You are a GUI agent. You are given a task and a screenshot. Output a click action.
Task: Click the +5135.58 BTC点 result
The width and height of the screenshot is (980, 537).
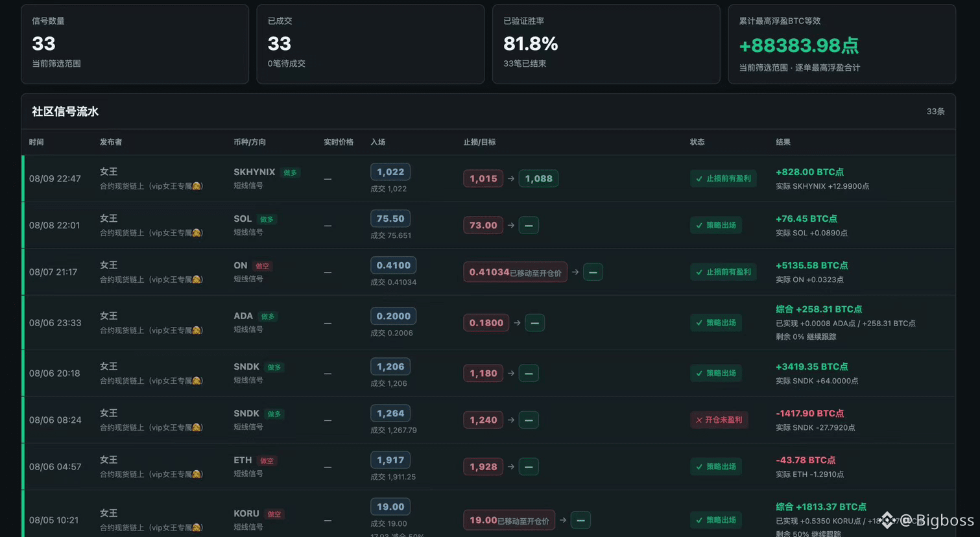coord(812,265)
